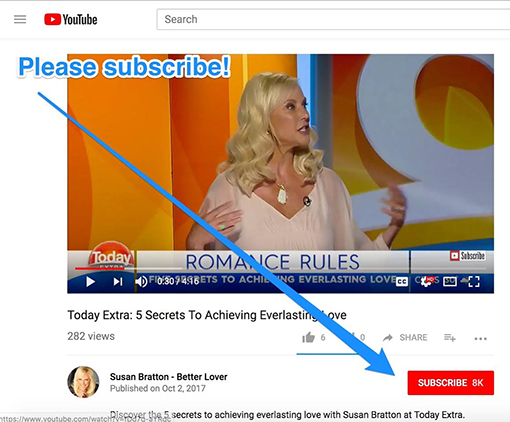Viewport: 510px width, 422px height.
Task: Click the red SUBSCRIBE 8K button
Action: 451,383
